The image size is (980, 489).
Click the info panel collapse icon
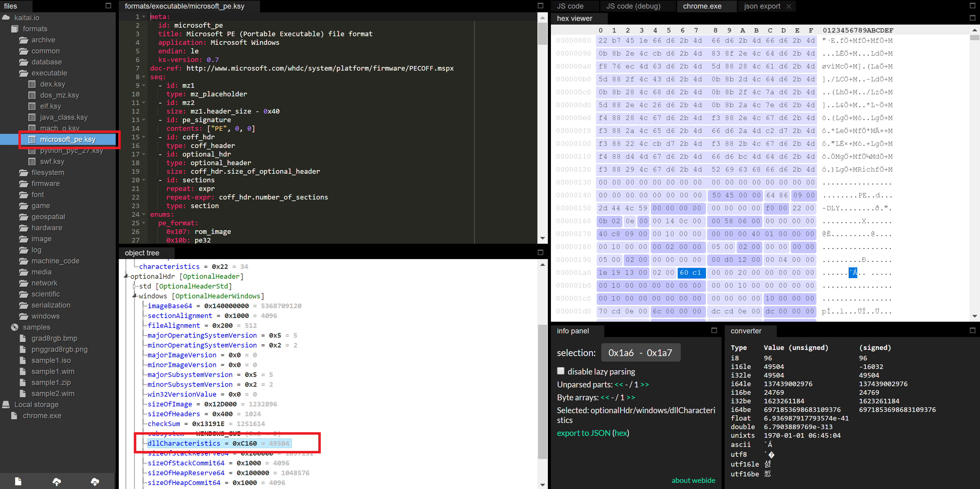(x=714, y=331)
